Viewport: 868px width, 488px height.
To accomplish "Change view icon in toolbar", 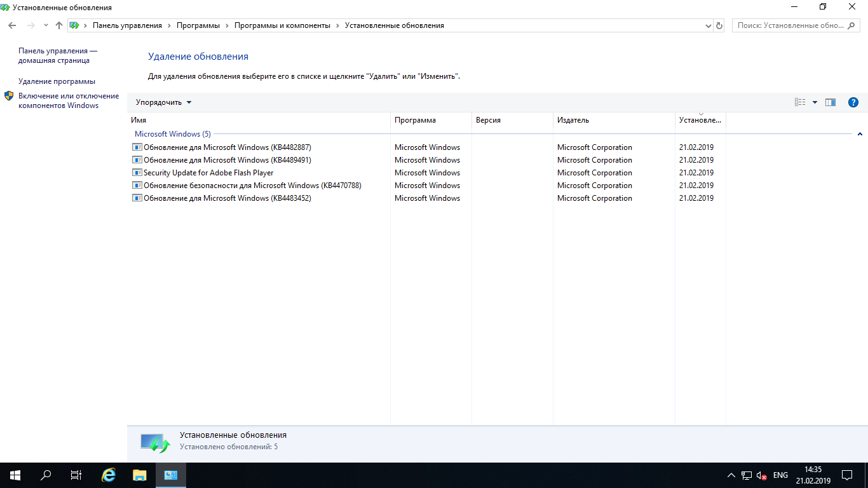I will (x=800, y=102).
